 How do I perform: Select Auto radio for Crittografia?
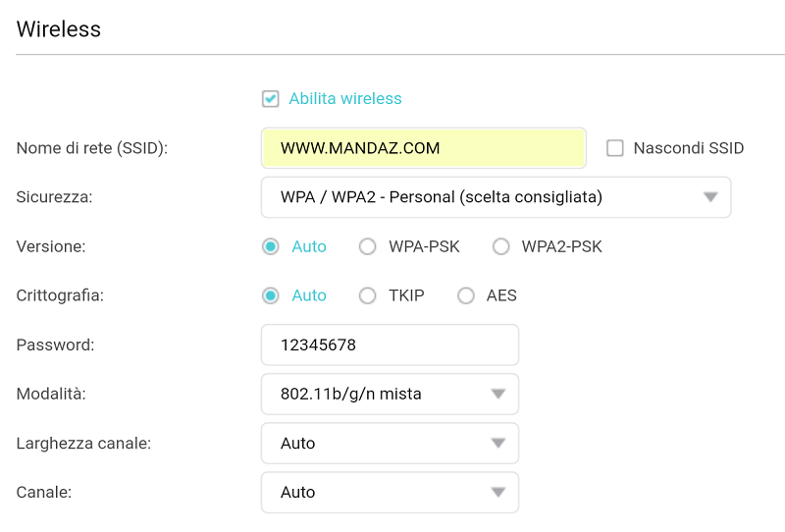click(271, 295)
